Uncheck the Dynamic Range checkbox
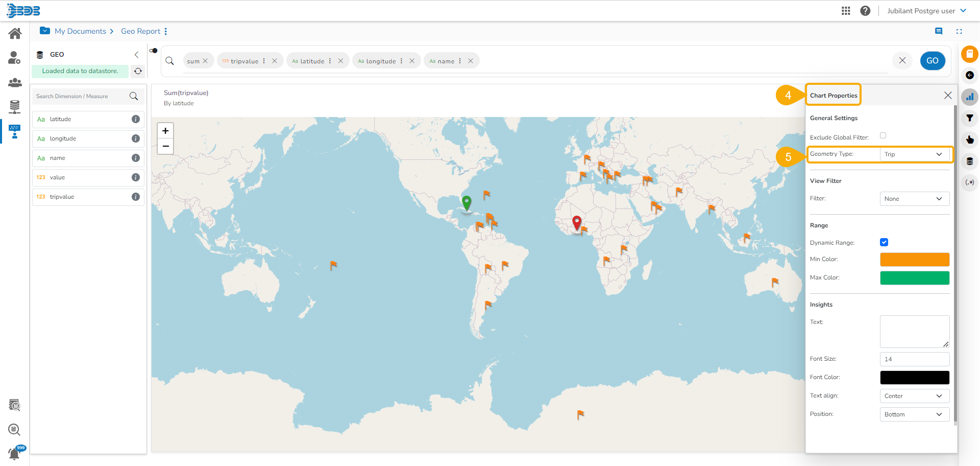Image resolution: width=980 pixels, height=466 pixels. point(884,242)
